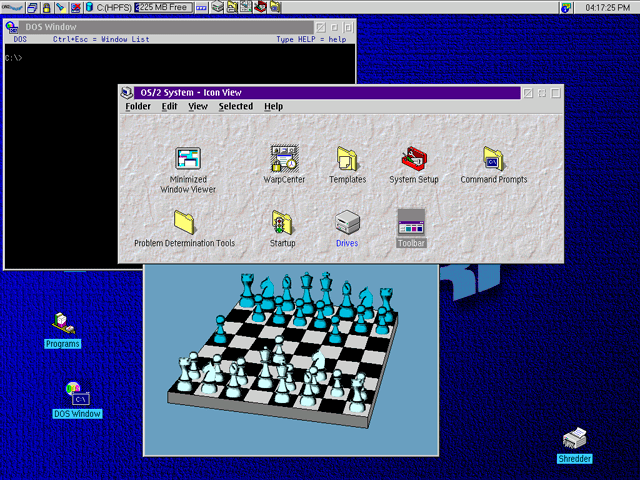Image resolution: width=640 pixels, height=480 pixels.
Task: Click the three-dot tray selector in WarpCenter
Action: [x=201, y=7]
